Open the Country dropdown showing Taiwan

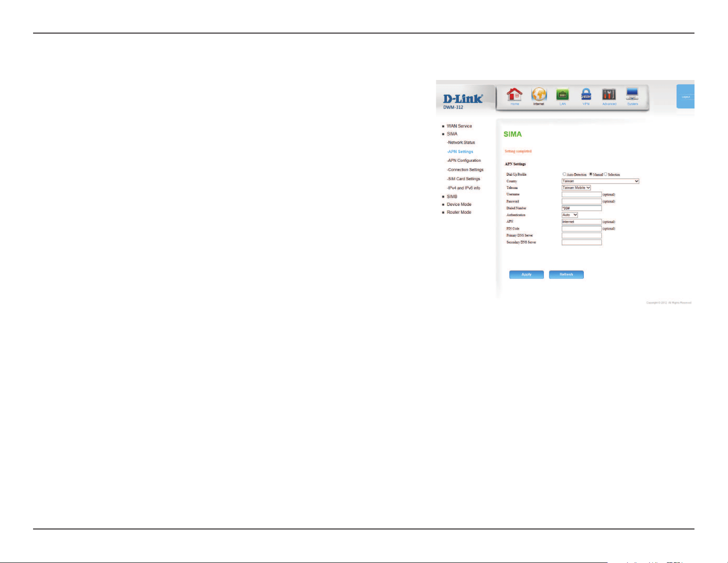[x=600, y=181]
